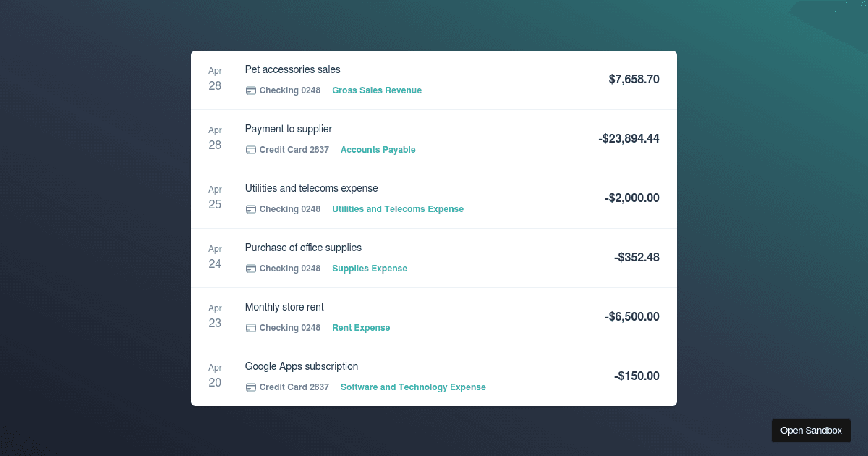This screenshot has height=456, width=868.
Task: Click the Open Sandbox button
Action: pyautogui.click(x=811, y=430)
